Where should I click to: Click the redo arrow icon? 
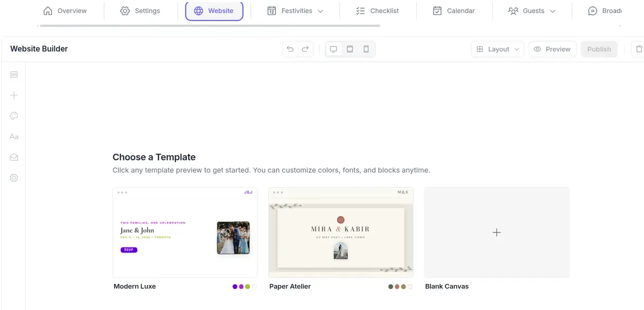[305, 49]
